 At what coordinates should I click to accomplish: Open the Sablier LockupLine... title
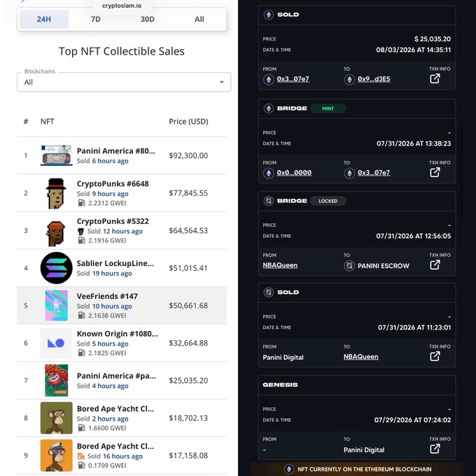(115, 263)
